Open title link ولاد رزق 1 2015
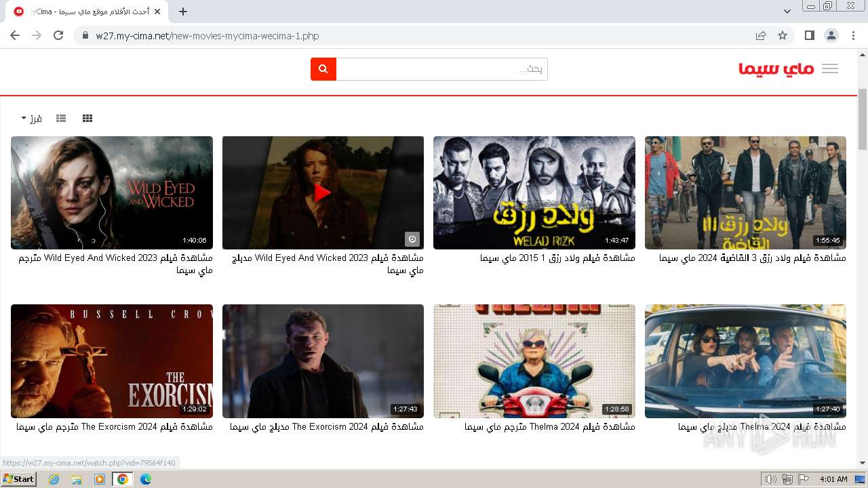Screen dimensions: 868x488 click(557, 258)
